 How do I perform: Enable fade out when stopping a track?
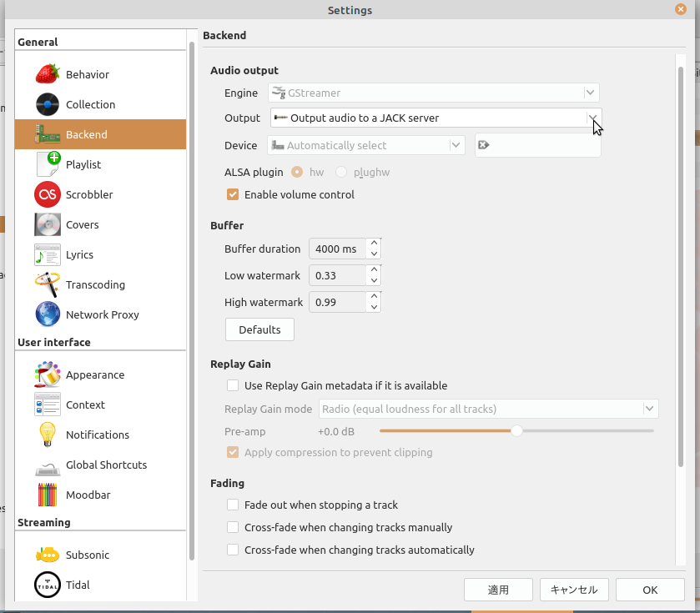(x=232, y=505)
